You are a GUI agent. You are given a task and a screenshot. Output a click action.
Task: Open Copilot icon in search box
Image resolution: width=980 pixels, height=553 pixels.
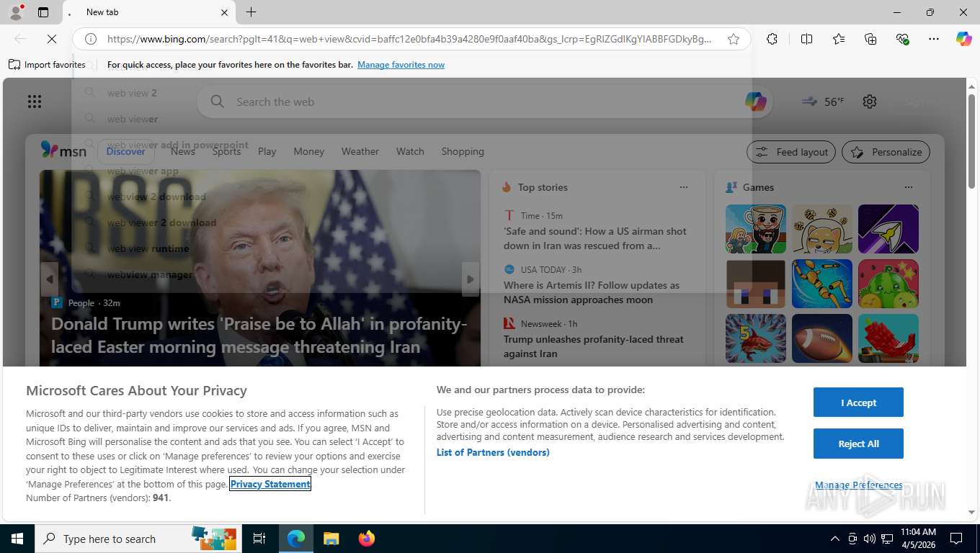click(755, 102)
